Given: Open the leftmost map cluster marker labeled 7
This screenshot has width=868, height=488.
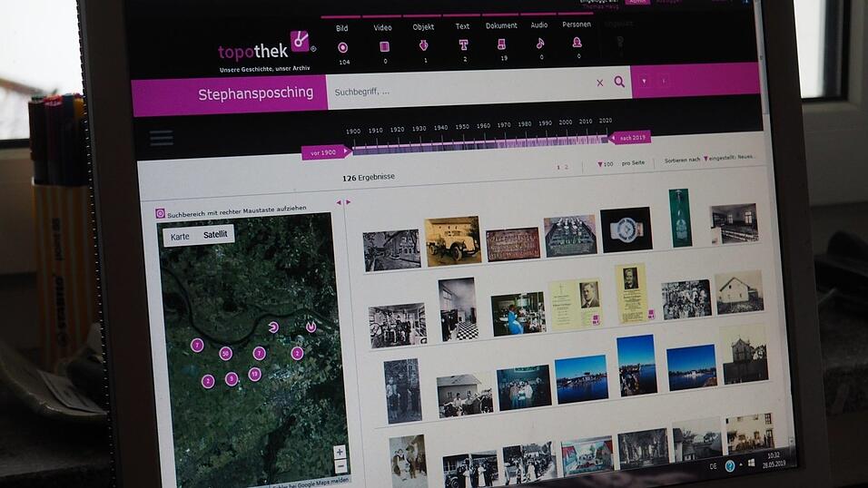Looking at the screenshot, I should (197, 346).
